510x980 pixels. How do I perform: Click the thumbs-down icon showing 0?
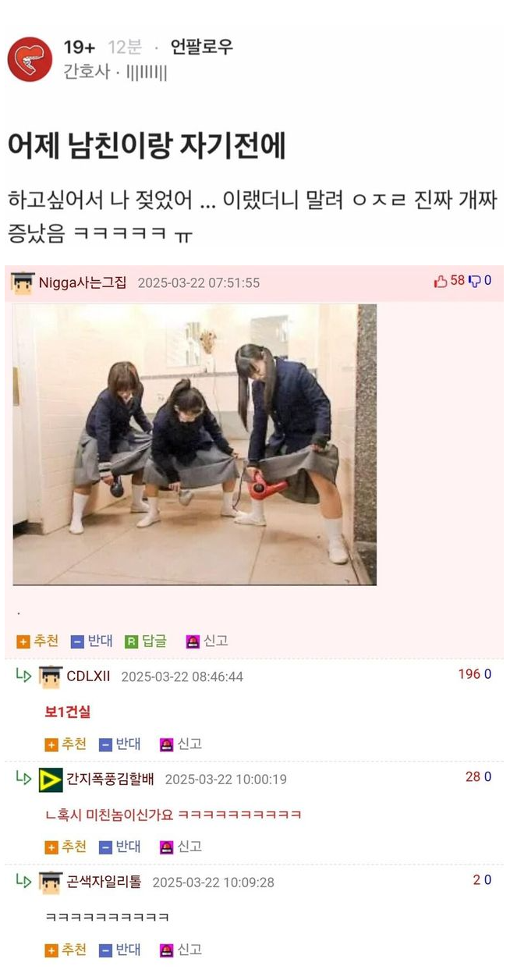coord(475,281)
